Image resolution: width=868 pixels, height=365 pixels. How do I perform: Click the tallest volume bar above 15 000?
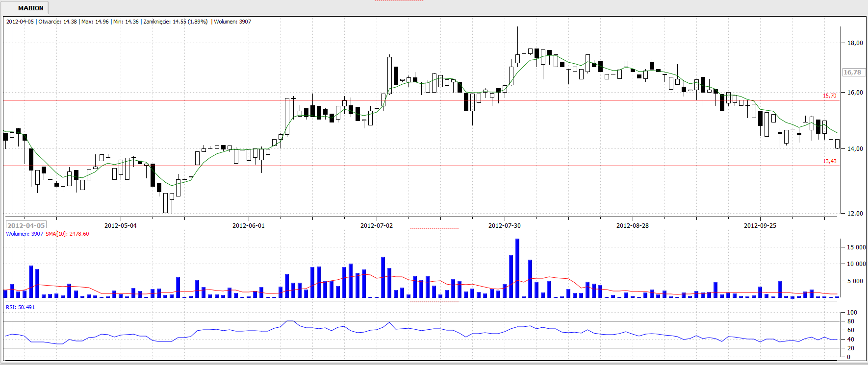[517, 268]
